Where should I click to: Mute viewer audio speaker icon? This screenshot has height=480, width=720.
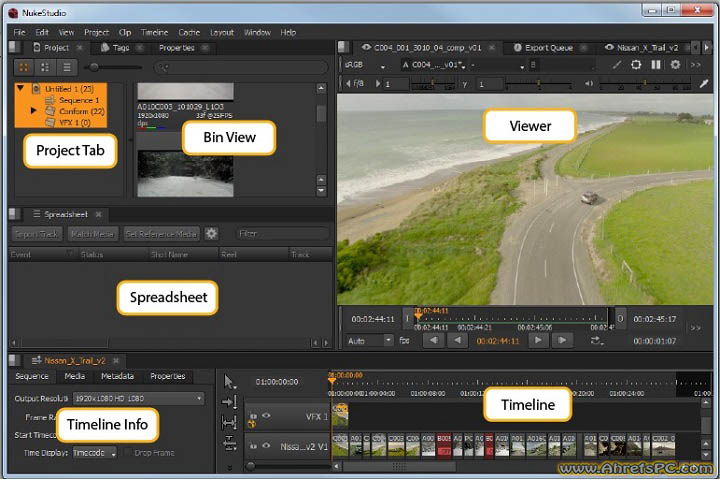click(x=589, y=84)
